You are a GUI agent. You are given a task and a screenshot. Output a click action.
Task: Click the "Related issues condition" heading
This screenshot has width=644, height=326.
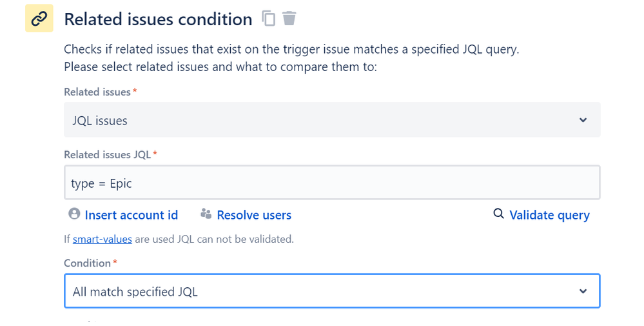158,19
